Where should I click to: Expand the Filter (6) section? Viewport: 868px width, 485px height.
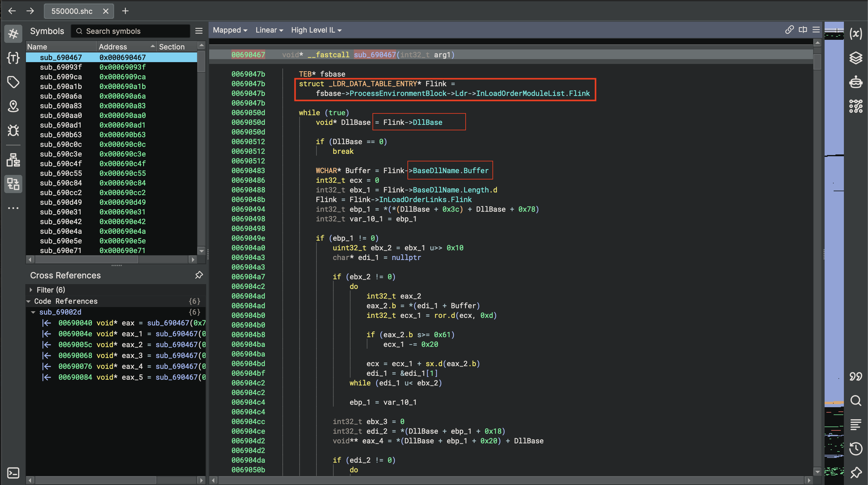(31, 290)
